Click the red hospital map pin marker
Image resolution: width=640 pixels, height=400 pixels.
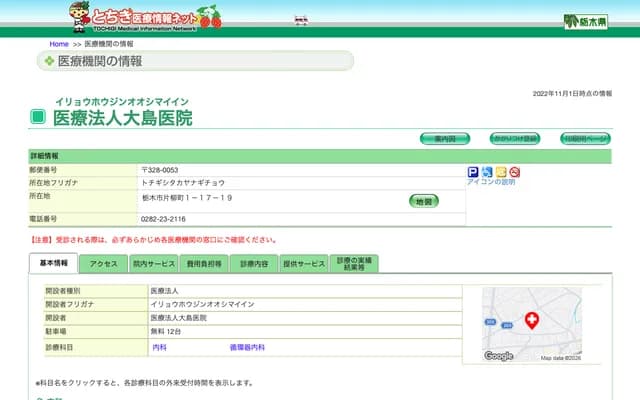(x=531, y=321)
